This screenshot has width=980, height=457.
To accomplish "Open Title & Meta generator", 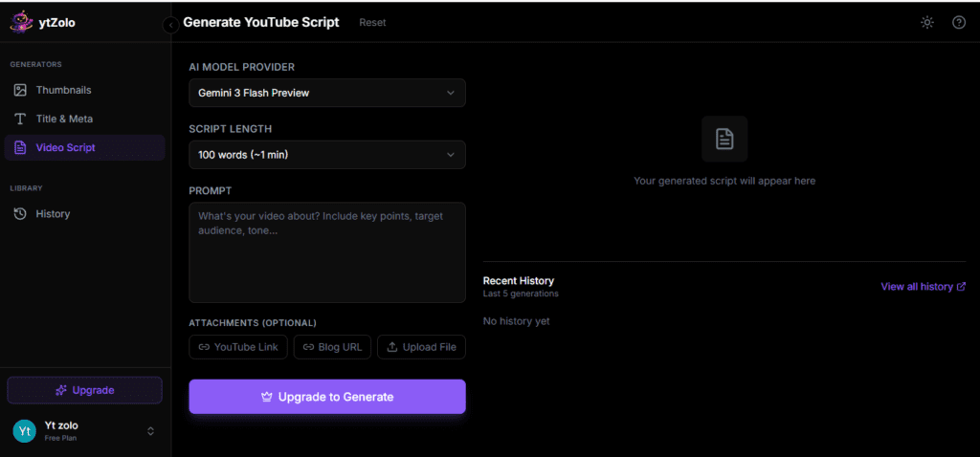I will (x=84, y=119).
